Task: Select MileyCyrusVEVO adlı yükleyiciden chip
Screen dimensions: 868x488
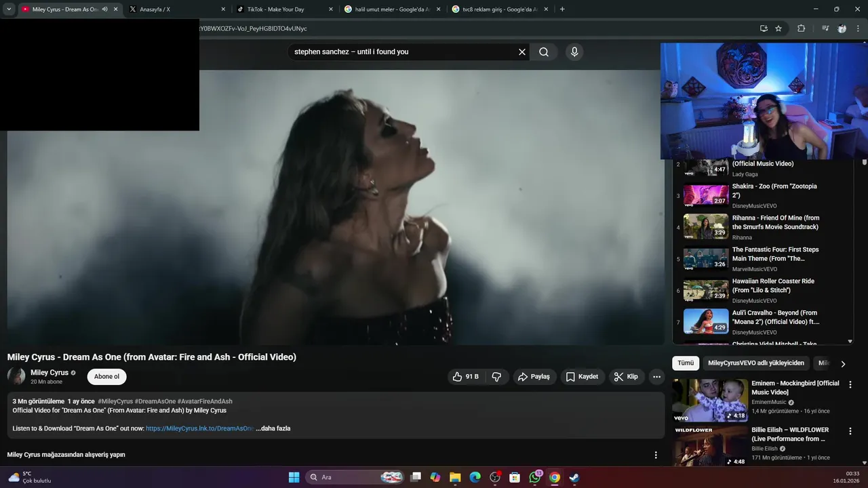Action: (756, 363)
